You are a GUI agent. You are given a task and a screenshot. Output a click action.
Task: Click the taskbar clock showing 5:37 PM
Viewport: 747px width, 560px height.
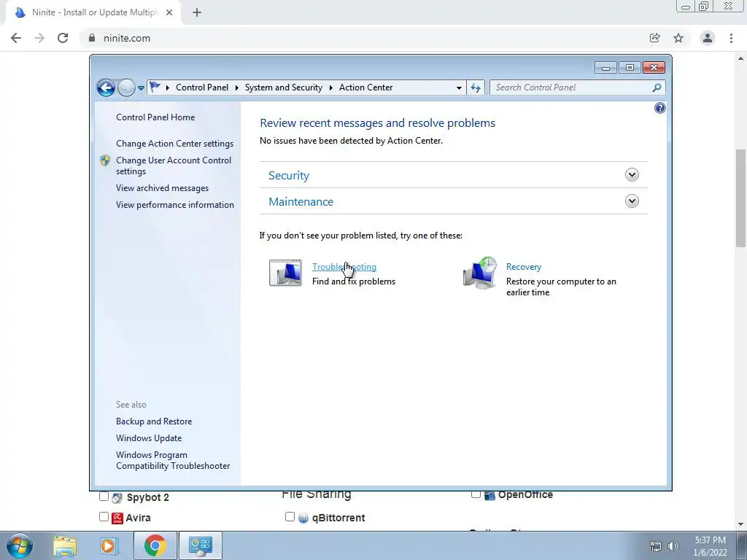[710, 546]
